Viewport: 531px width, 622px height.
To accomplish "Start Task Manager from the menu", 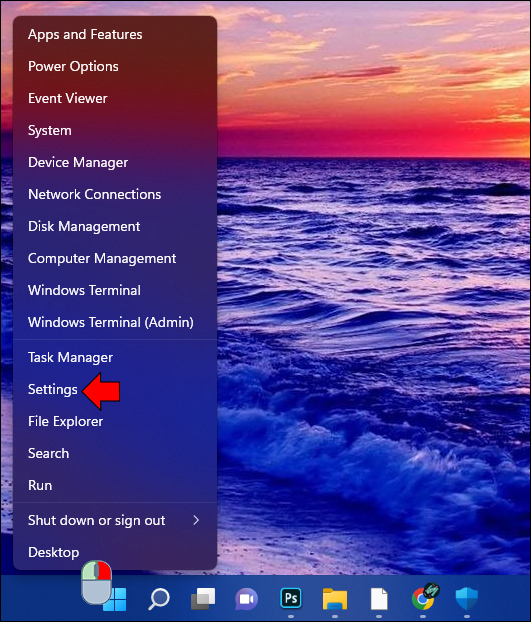I will [x=115, y=357].
